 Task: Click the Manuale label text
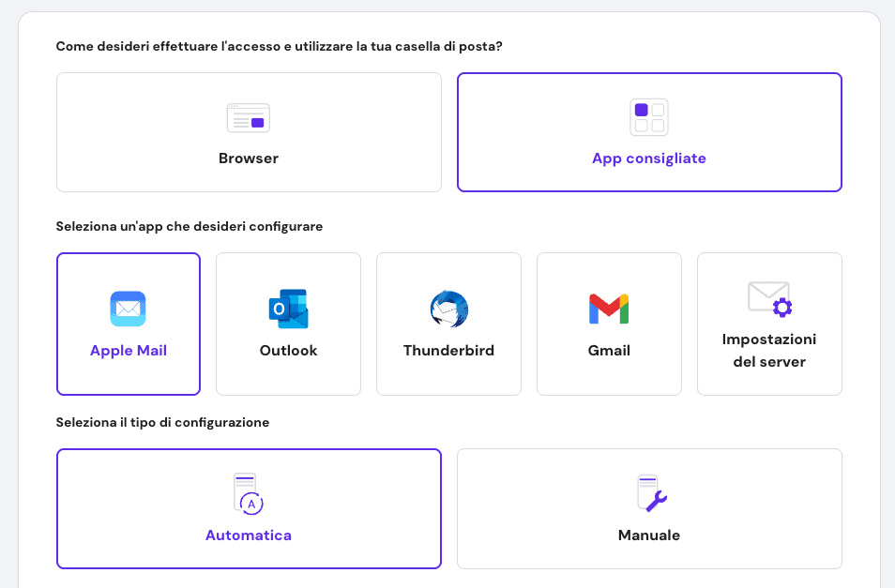click(x=649, y=535)
